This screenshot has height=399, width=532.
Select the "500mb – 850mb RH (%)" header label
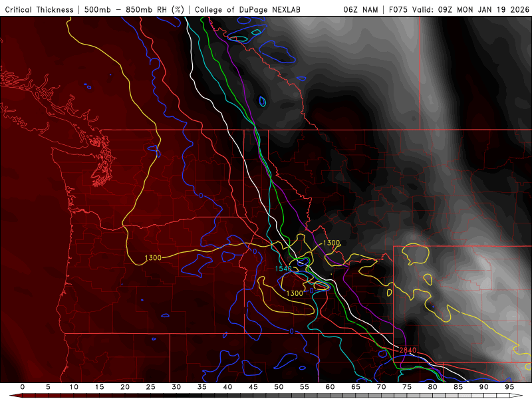click(x=134, y=9)
